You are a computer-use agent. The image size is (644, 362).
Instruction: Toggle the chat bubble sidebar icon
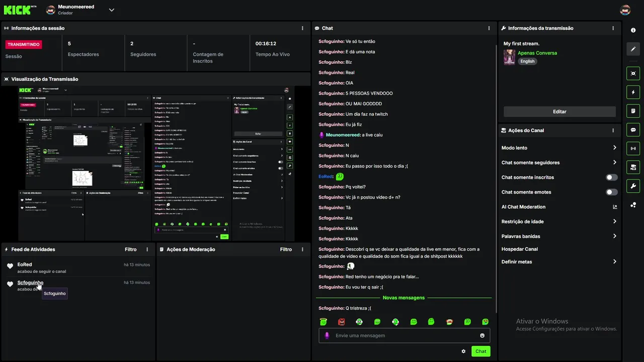(x=633, y=129)
